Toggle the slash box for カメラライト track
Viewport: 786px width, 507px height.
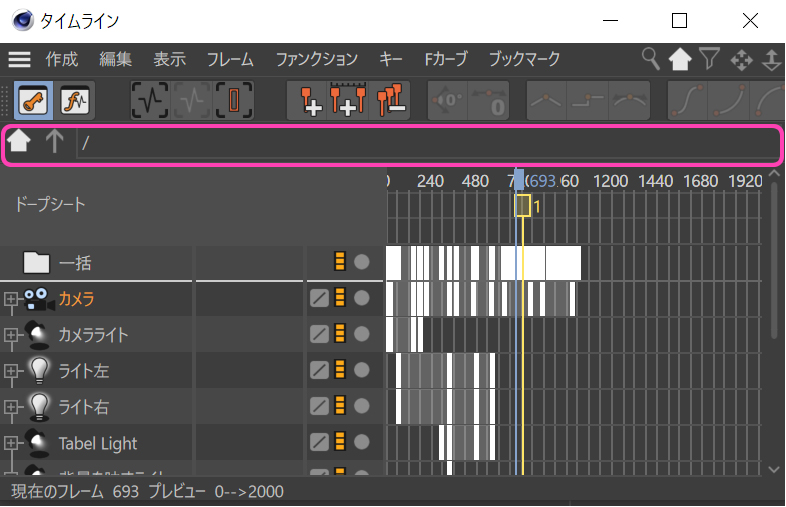click(x=319, y=334)
